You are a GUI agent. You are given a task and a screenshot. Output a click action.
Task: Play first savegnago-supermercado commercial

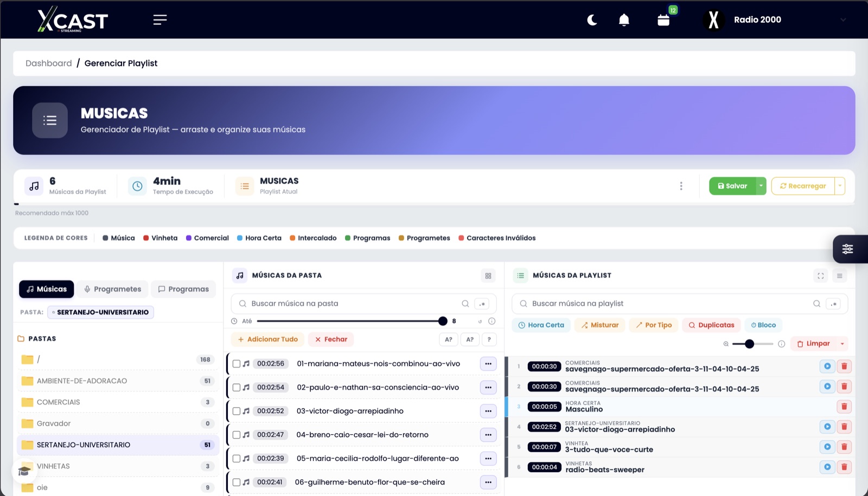coord(827,366)
